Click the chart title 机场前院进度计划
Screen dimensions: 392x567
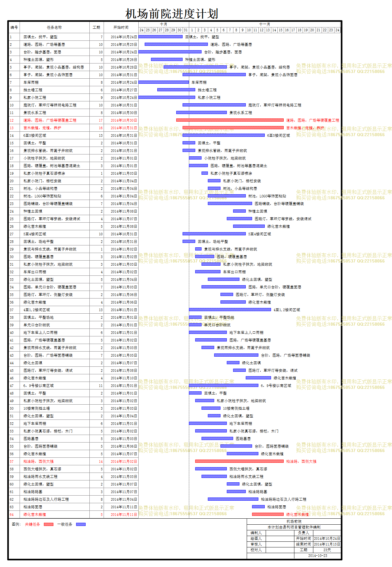tap(172, 14)
